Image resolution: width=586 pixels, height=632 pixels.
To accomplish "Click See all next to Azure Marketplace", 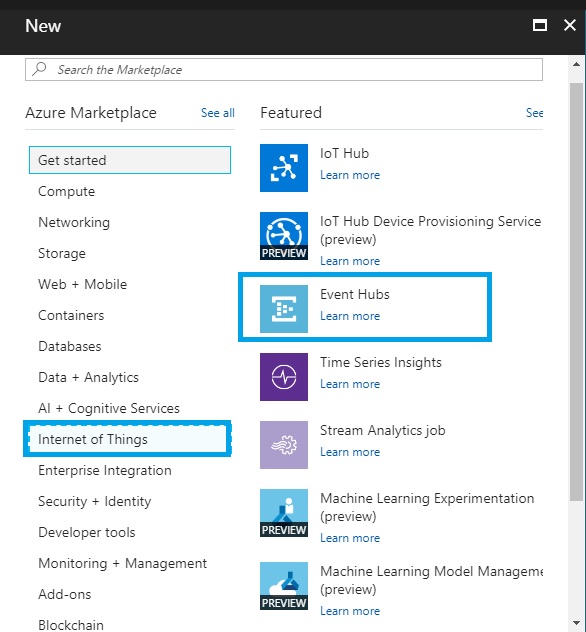I will (x=218, y=113).
